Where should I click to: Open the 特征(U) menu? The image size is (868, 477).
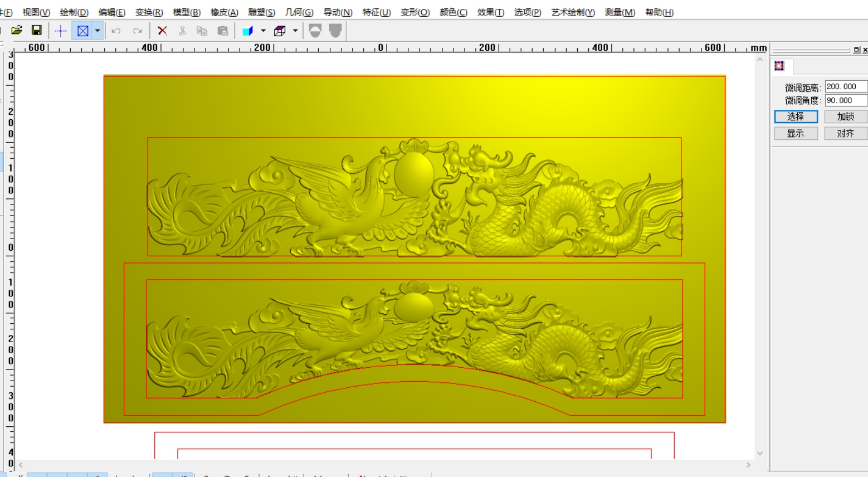coord(377,12)
